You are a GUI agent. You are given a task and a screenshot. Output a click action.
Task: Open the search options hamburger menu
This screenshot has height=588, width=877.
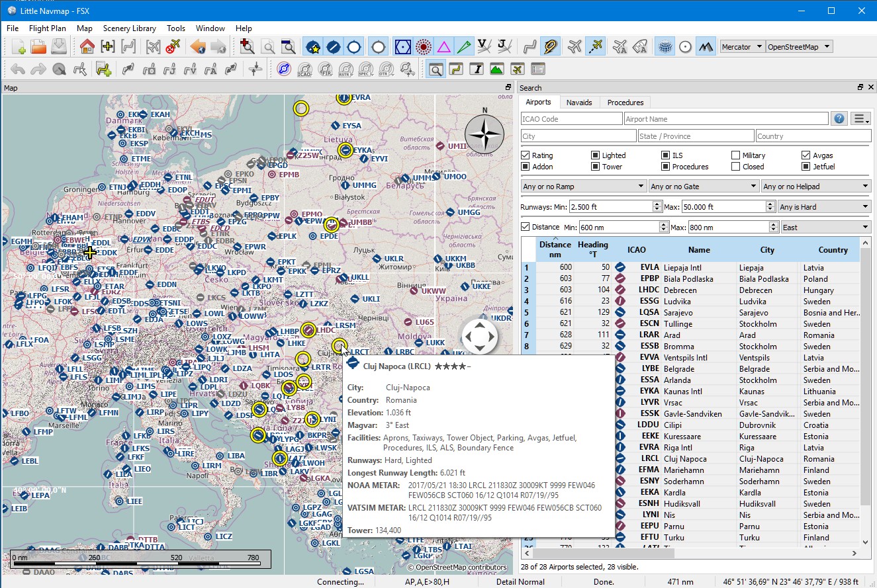click(860, 119)
